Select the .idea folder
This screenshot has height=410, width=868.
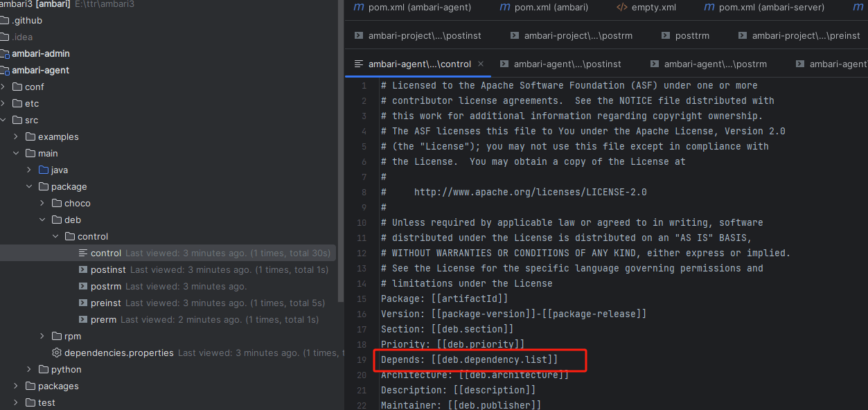click(22, 37)
